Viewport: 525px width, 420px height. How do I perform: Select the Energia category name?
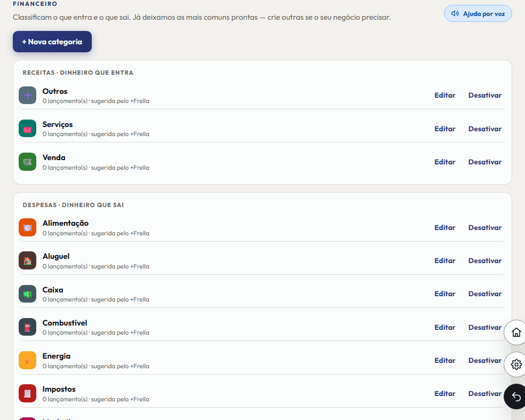click(x=56, y=356)
